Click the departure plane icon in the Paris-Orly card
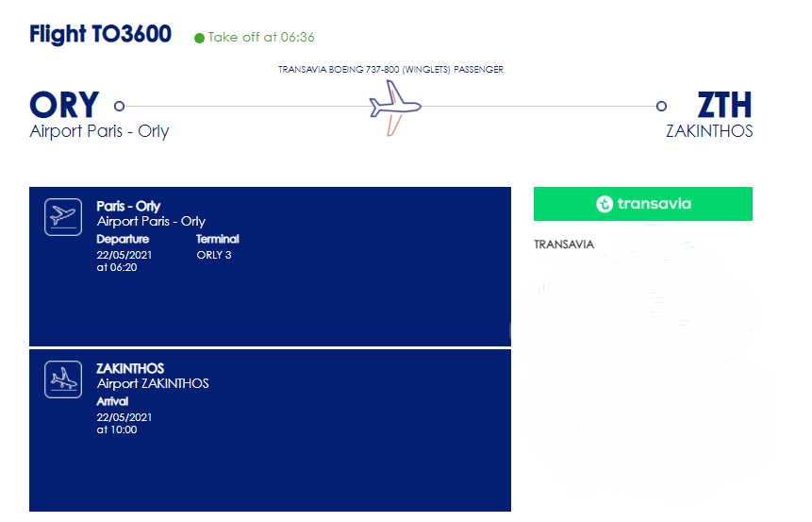Viewport: 812px width, 522px height. click(63, 217)
